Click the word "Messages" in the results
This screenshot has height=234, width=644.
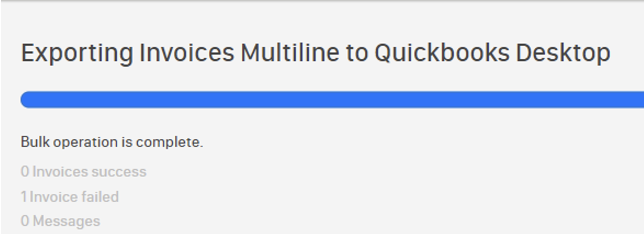click(x=66, y=221)
